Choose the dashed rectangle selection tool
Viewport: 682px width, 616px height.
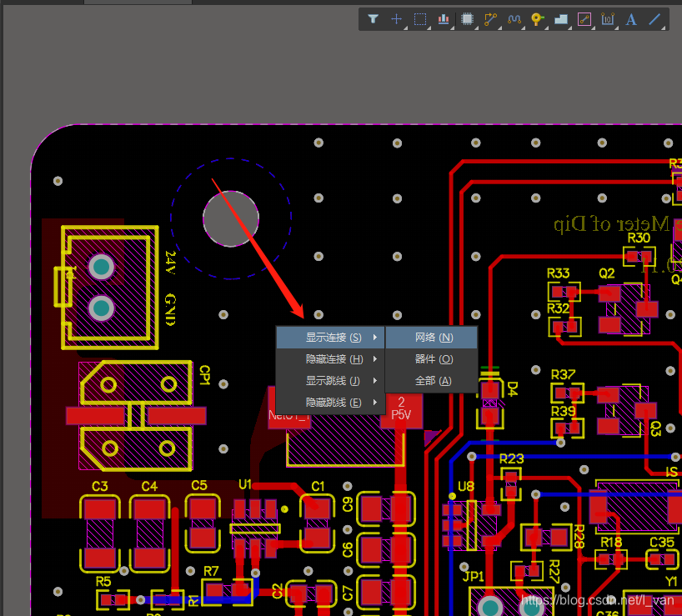419,18
